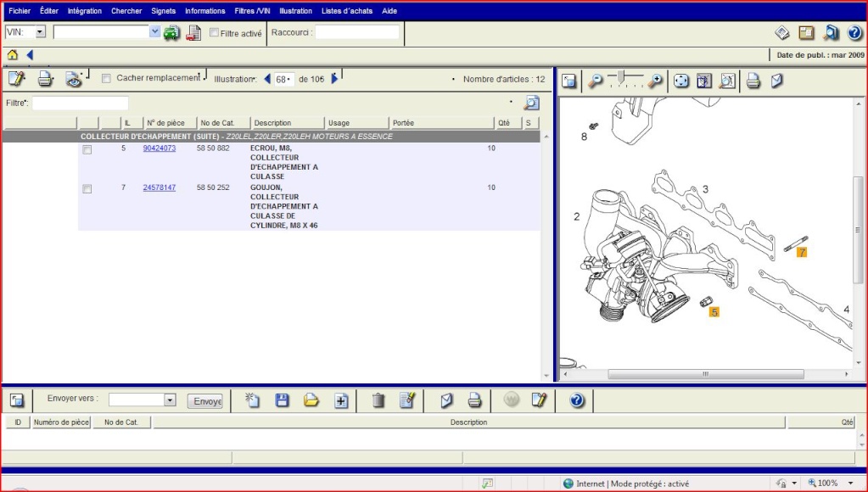Open a saved shopping list folder icon
This screenshot has width=868, height=492.
click(x=311, y=400)
